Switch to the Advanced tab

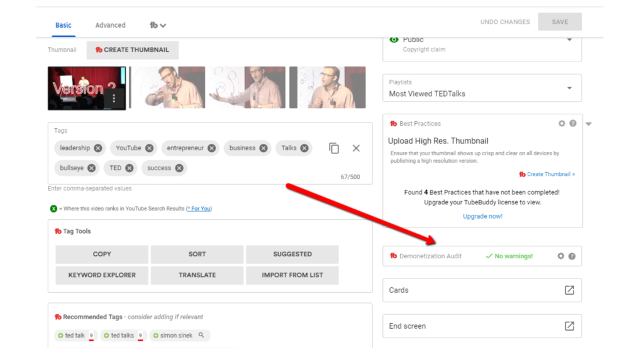111,25
